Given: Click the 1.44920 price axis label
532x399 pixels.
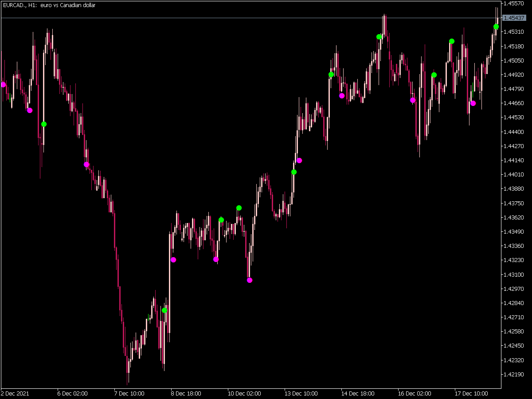Looking at the screenshot, I should pos(515,74).
